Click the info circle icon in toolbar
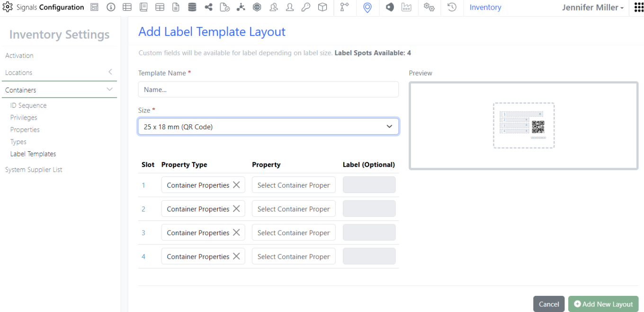The image size is (644, 312). (x=111, y=8)
